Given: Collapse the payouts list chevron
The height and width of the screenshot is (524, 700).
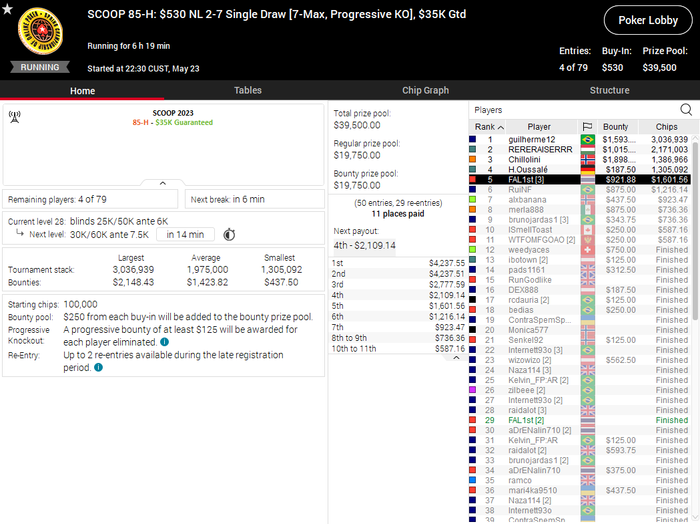Looking at the screenshot, I should click(x=456, y=358).
